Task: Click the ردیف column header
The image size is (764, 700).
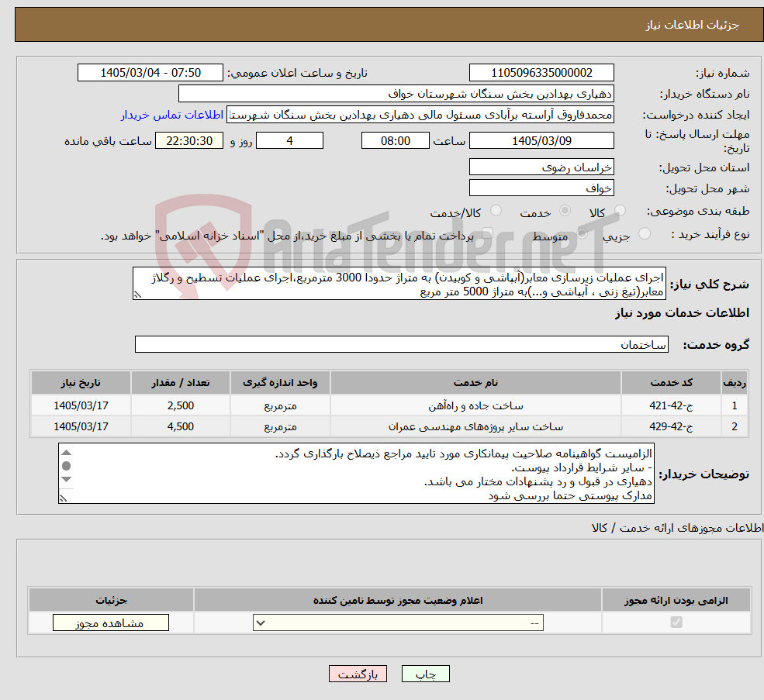Action: coord(735,383)
